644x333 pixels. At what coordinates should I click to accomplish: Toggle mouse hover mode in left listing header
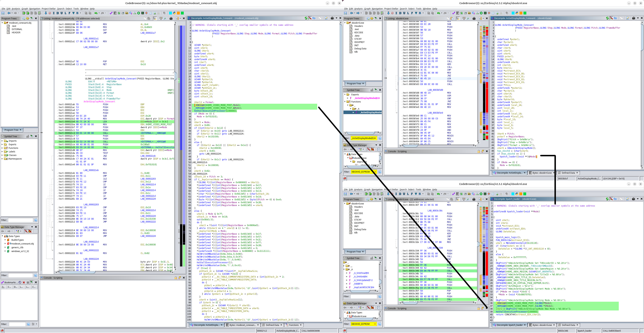coord(155,18)
